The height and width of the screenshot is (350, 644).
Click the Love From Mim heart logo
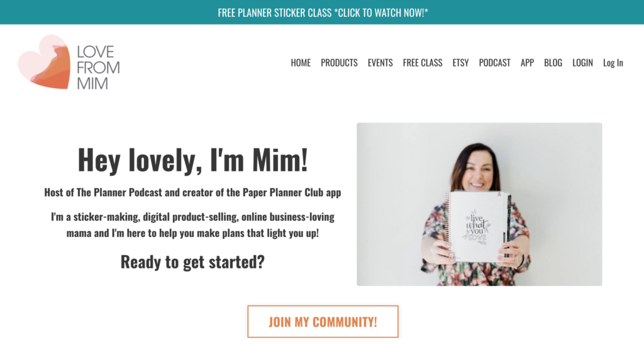[x=45, y=62]
